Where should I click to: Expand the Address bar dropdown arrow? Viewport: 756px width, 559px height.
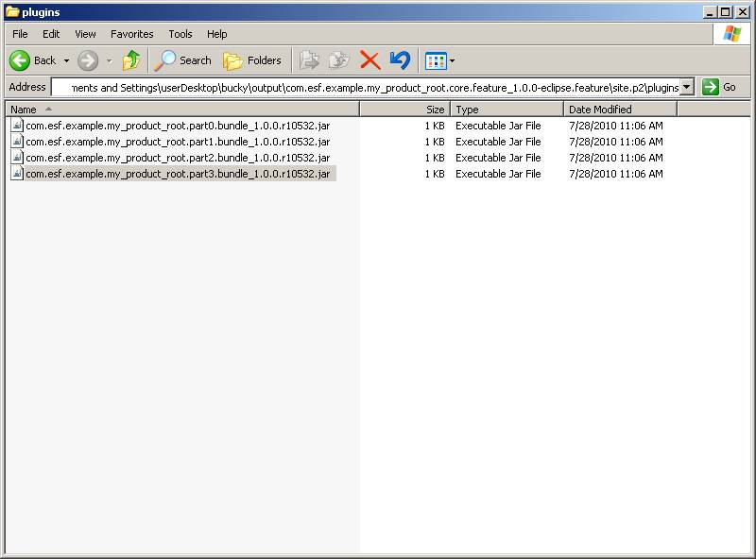point(687,87)
